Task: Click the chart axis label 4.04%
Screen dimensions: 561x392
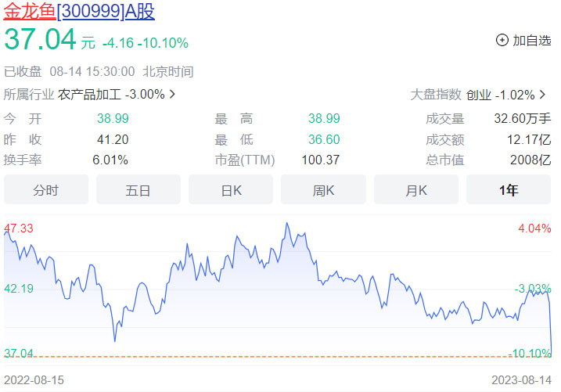Action: tap(534, 228)
